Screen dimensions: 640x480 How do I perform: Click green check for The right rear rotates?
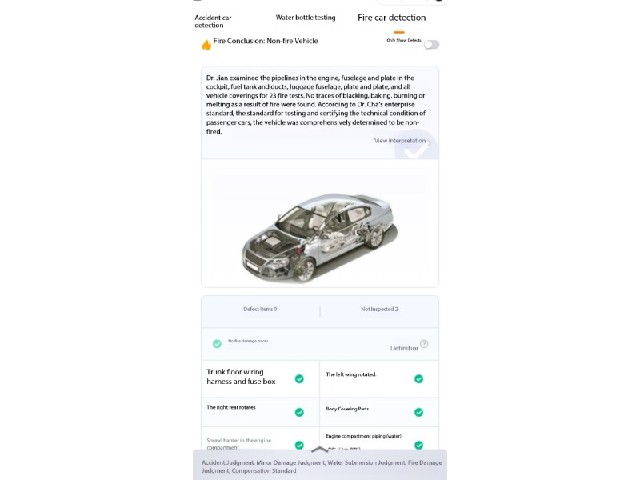coord(299,412)
